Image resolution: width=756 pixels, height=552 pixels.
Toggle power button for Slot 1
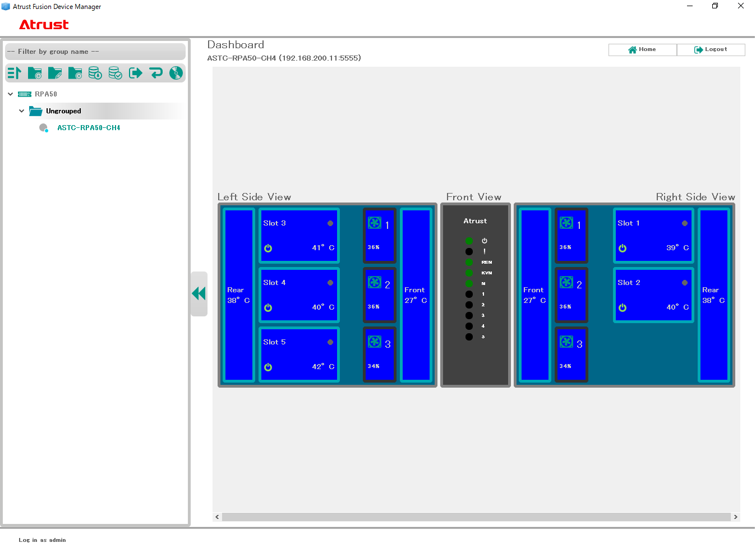[x=623, y=248]
